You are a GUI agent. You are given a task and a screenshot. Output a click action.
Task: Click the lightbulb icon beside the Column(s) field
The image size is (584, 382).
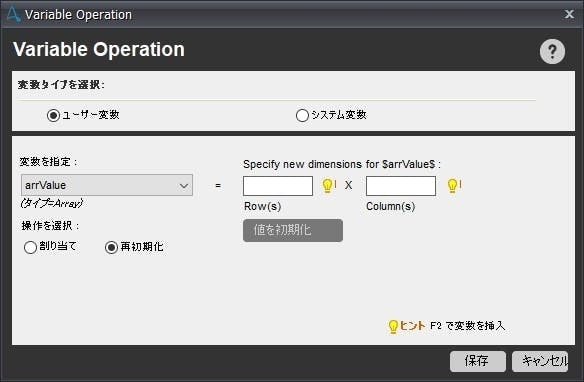click(x=453, y=185)
